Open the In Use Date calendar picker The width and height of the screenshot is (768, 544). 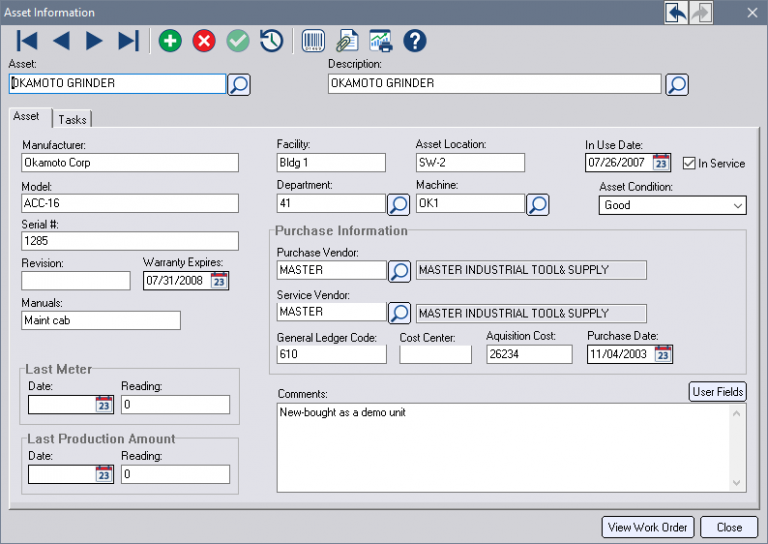pyautogui.click(x=661, y=163)
